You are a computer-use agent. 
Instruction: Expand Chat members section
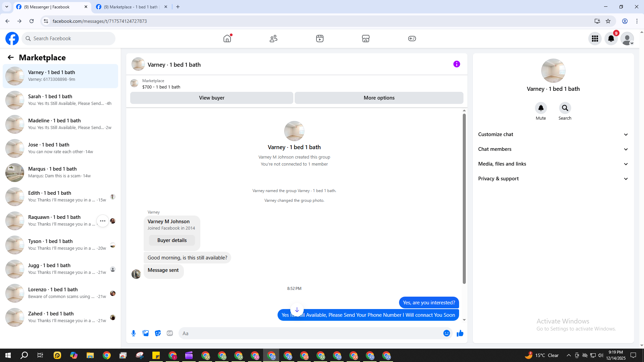click(x=553, y=149)
